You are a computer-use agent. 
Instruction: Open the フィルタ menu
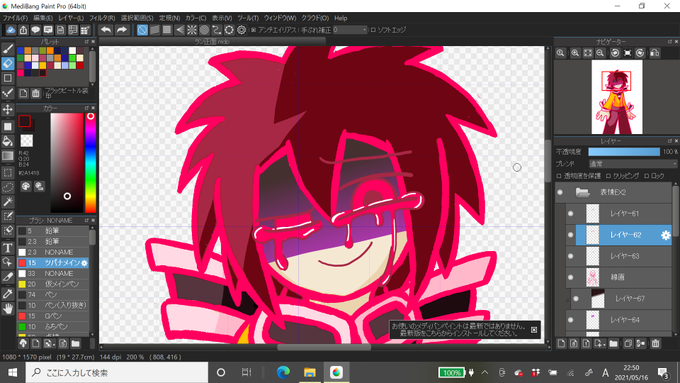pyautogui.click(x=102, y=18)
